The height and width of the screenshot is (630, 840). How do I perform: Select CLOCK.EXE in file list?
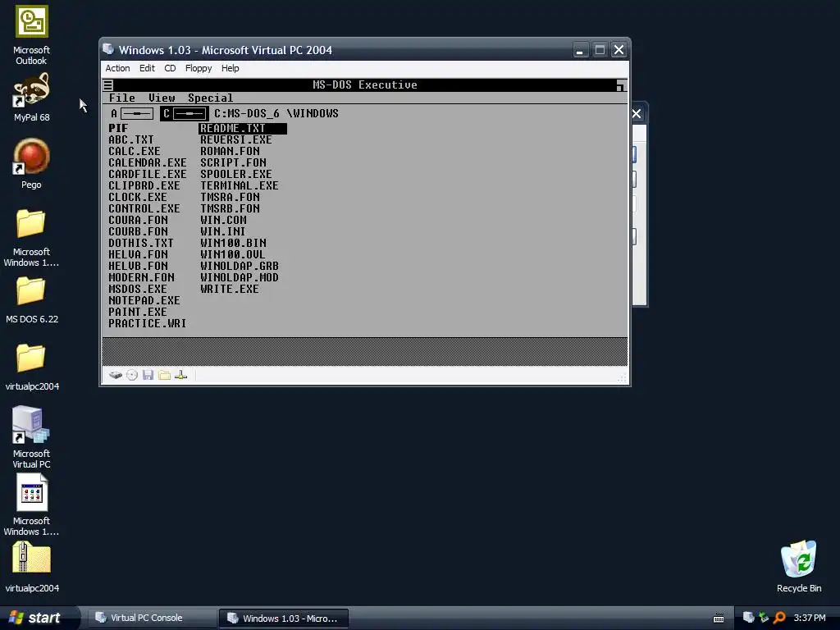point(138,197)
